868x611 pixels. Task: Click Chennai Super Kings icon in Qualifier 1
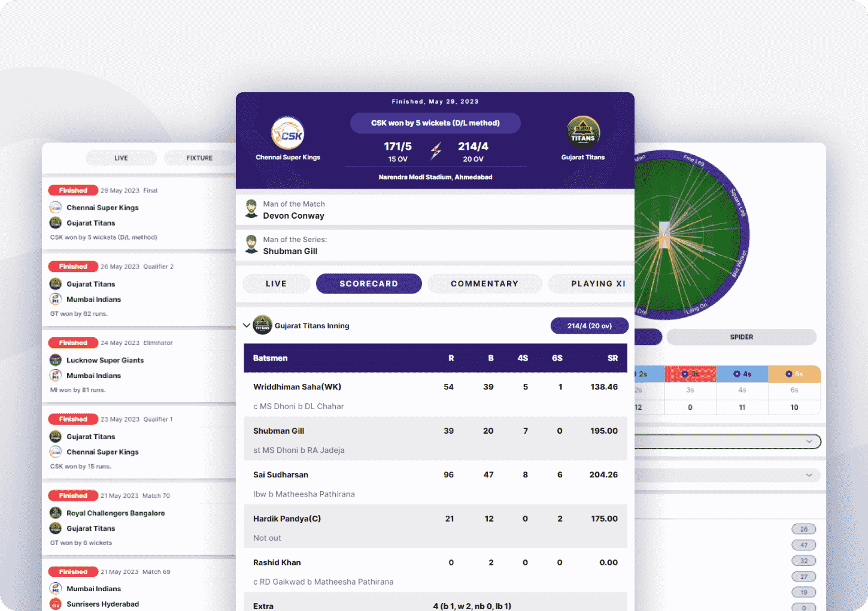[56, 452]
